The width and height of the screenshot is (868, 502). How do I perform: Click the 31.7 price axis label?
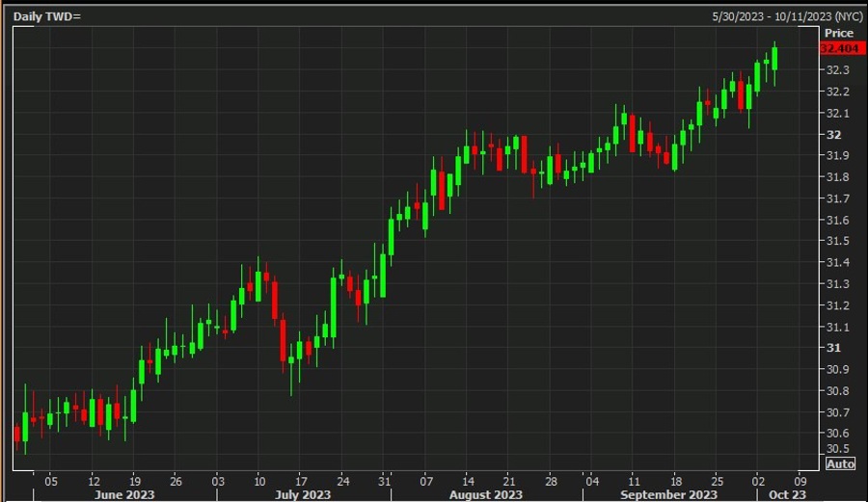(837, 199)
